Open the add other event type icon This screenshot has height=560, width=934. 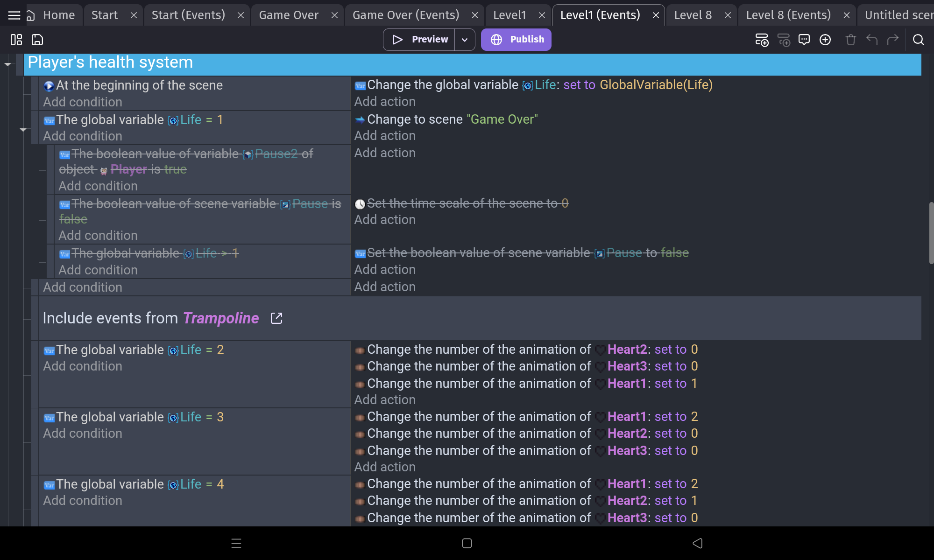(825, 40)
